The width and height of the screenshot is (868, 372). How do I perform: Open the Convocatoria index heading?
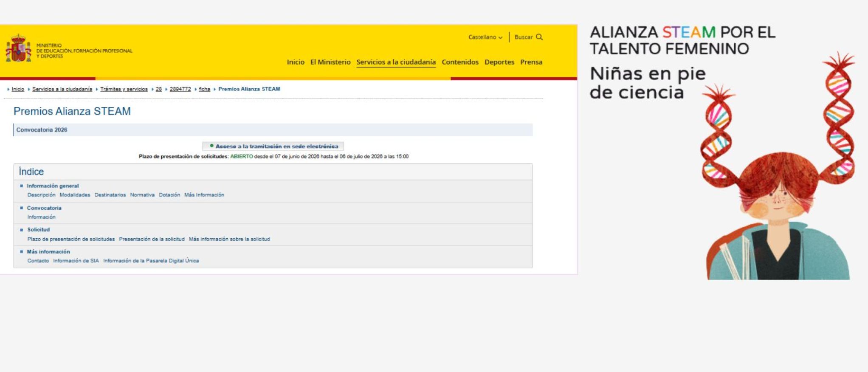[x=44, y=208]
